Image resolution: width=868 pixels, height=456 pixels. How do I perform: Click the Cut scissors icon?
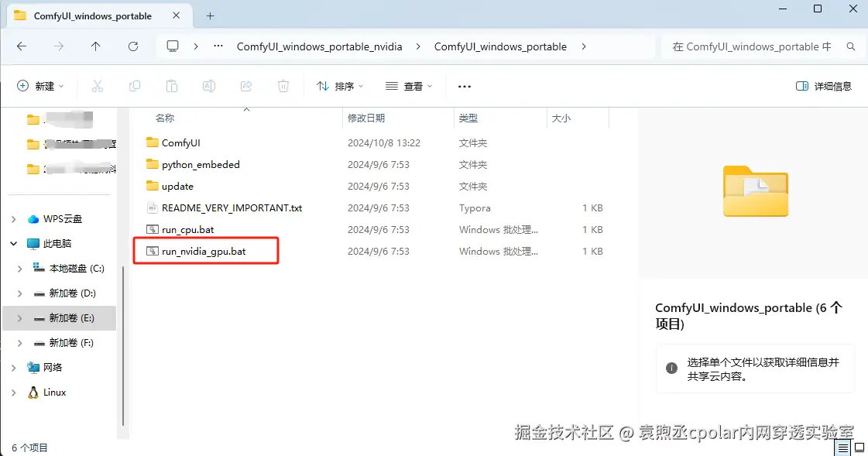(x=98, y=86)
